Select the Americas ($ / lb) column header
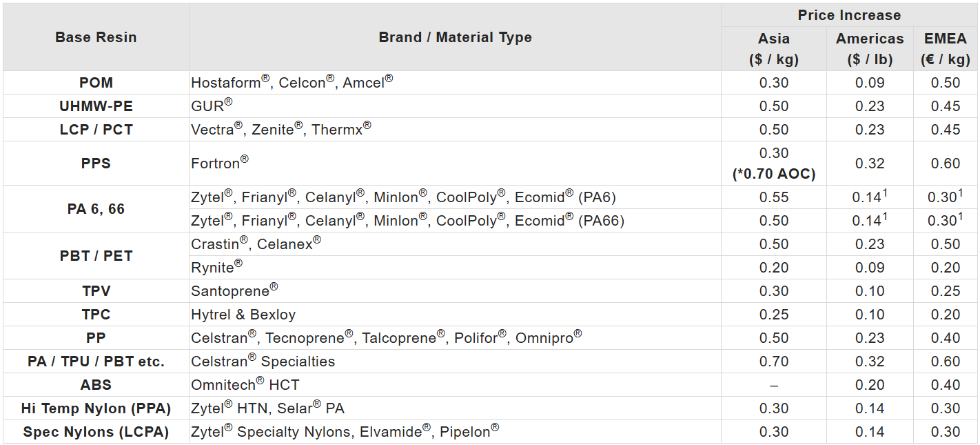Image resolution: width=980 pixels, height=445 pixels. pyautogui.click(x=870, y=49)
